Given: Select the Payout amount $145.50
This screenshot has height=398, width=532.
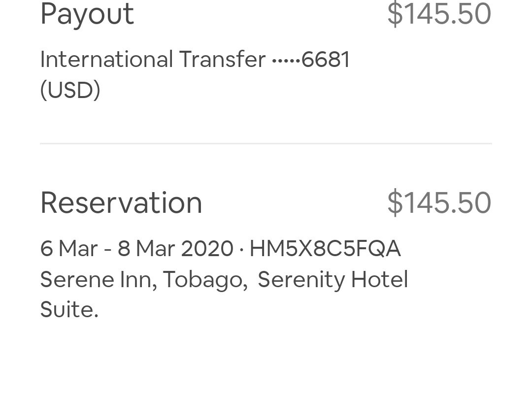Looking at the screenshot, I should coord(439,14).
